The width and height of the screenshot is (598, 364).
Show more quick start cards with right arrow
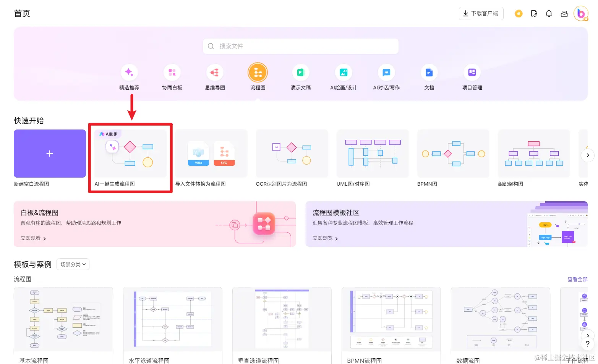coord(588,155)
